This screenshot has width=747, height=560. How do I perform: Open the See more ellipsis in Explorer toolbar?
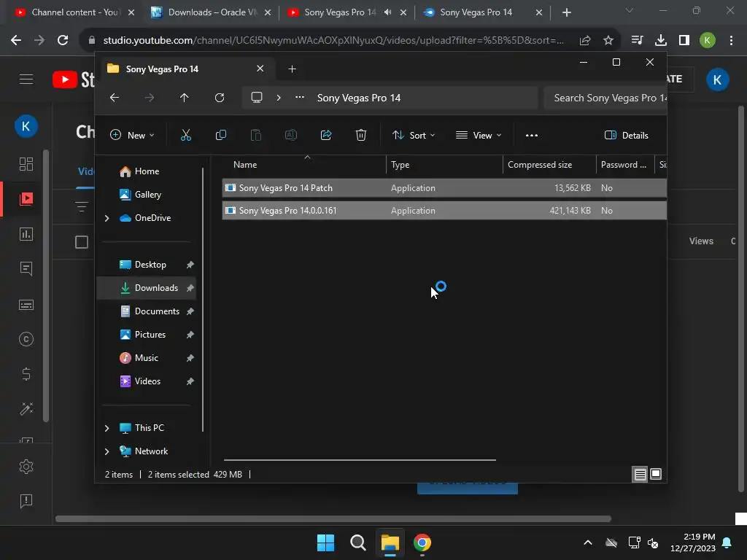(x=532, y=135)
